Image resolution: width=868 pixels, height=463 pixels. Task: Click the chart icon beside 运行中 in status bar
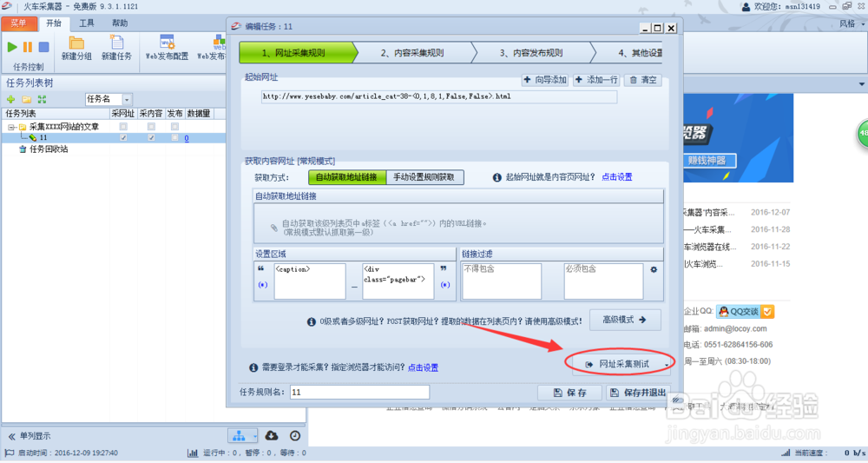coord(193,453)
